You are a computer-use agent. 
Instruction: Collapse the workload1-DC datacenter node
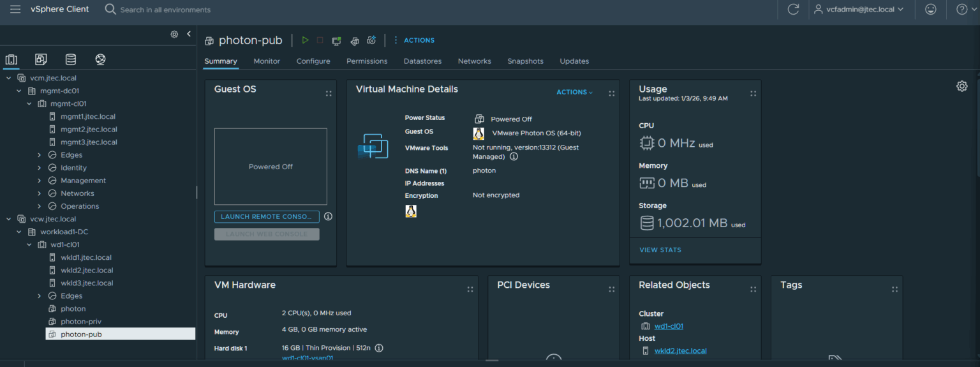(19, 232)
